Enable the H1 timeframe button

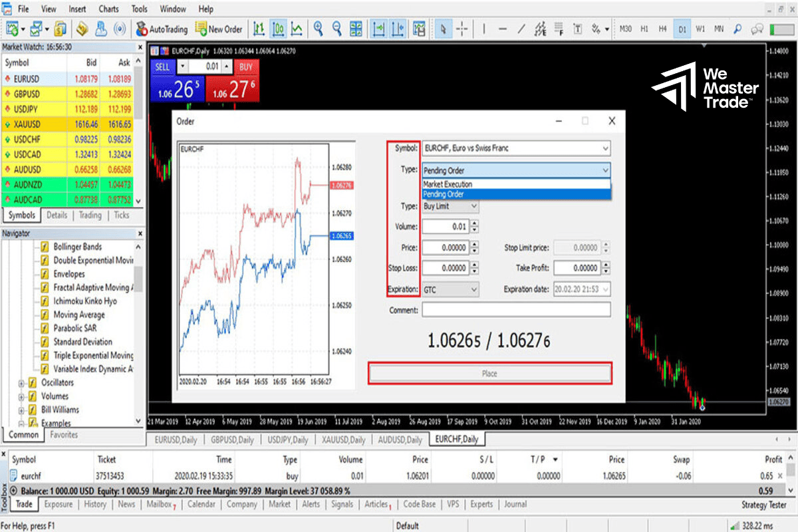644,29
